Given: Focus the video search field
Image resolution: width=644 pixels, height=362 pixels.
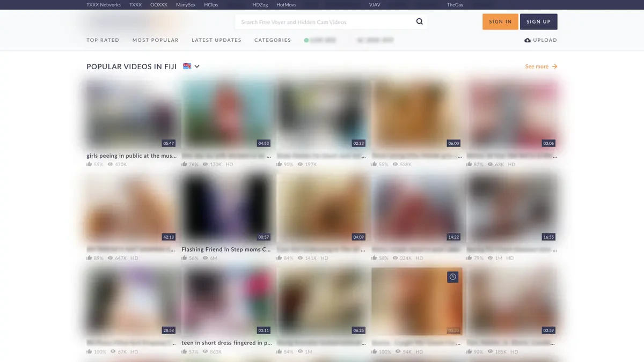Looking at the screenshot, I should tap(325, 22).
